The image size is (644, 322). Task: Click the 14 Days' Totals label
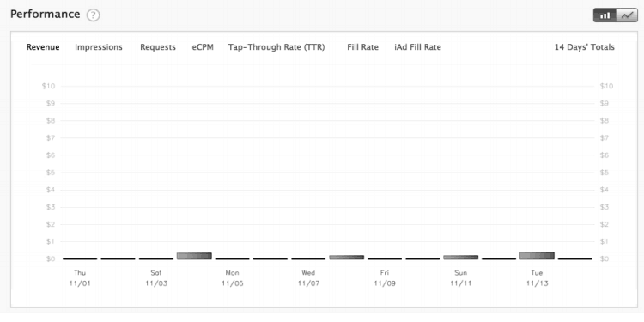coord(585,47)
